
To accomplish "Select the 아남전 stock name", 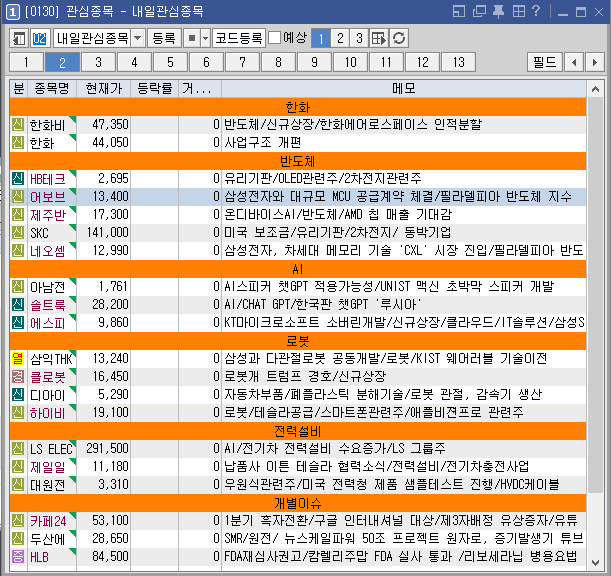I will pyautogui.click(x=48, y=287).
